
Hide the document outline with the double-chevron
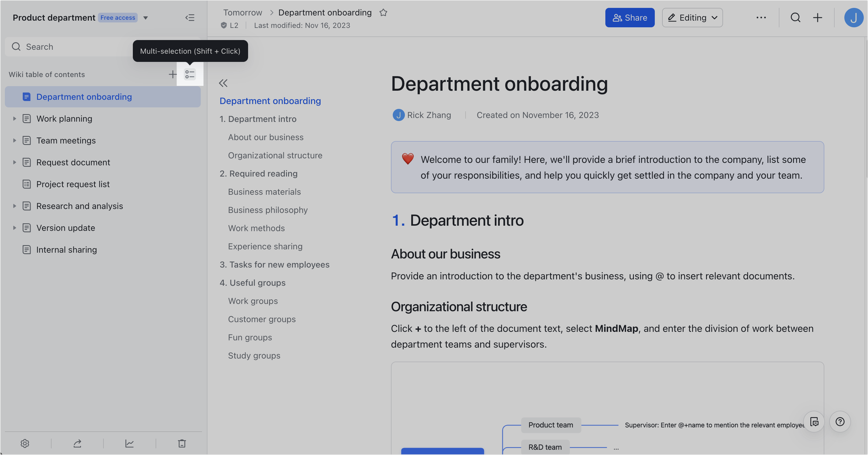[223, 83]
